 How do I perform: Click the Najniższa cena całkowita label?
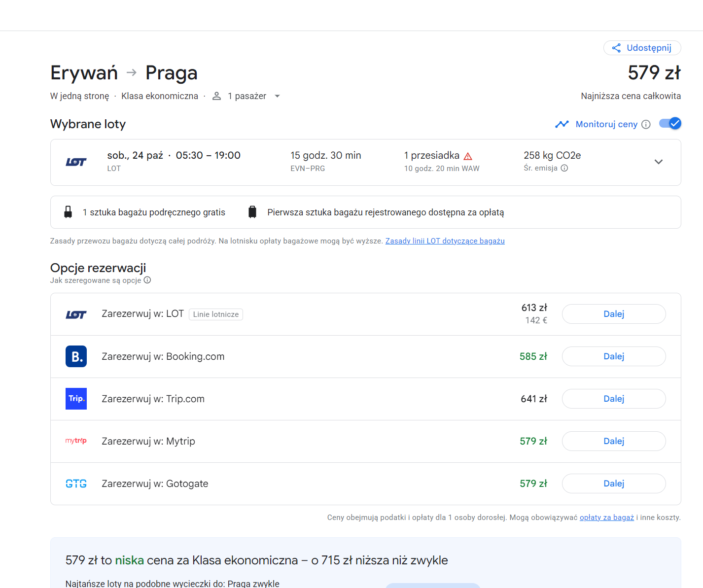pyautogui.click(x=631, y=96)
